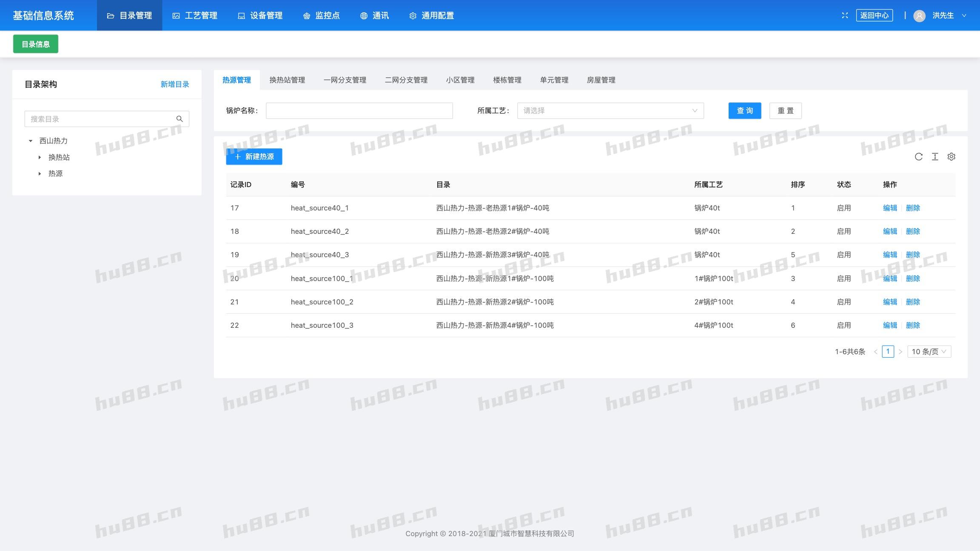Click 删除 for heat_source100_3 row
The width and height of the screenshot is (980, 551).
[x=913, y=325]
